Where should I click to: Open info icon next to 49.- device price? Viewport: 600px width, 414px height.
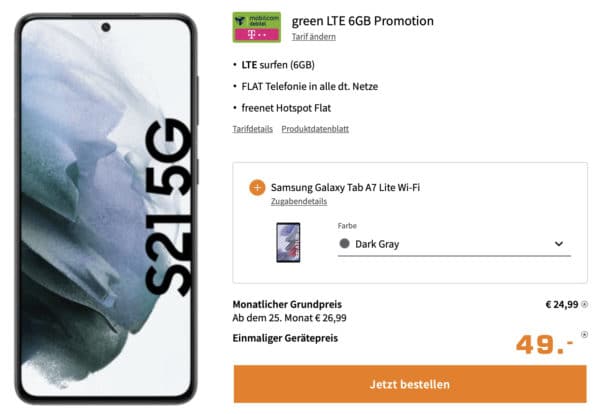tap(584, 334)
